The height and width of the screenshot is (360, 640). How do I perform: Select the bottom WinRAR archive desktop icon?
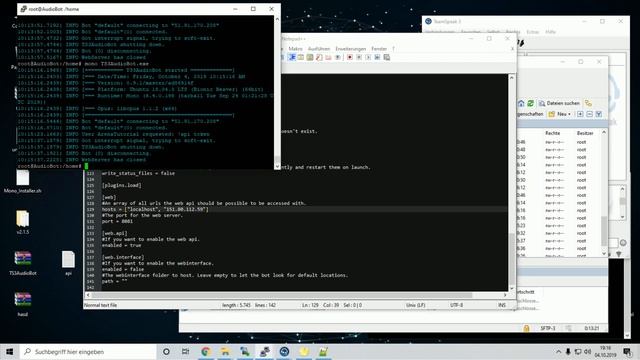click(22, 304)
